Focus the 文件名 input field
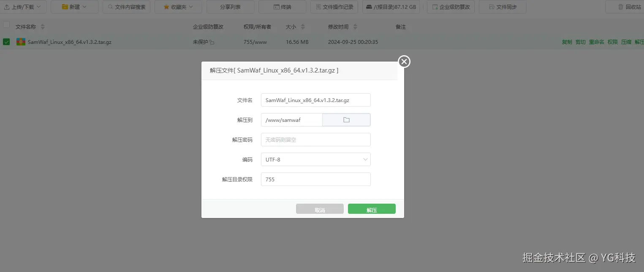The height and width of the screenshot is (272, 644). 315,100
